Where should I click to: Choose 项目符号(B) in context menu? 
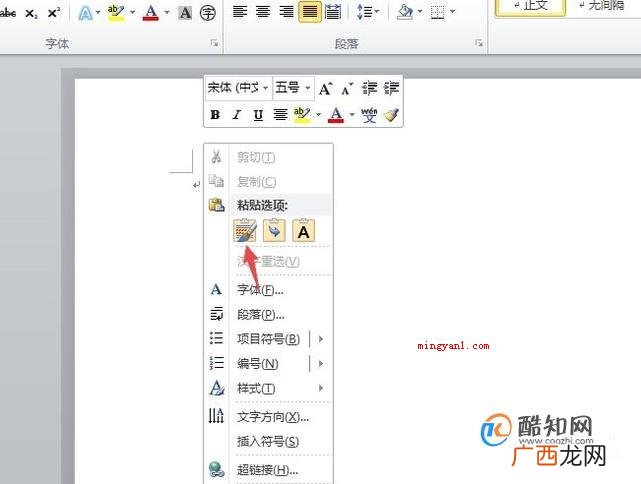click(268, 339)
